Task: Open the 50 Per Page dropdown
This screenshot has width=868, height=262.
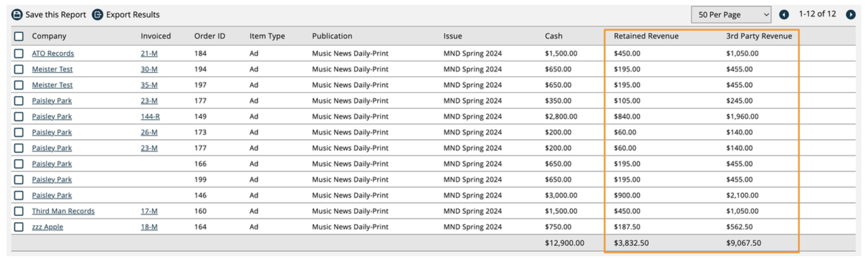Action: click(x=731, y=15)
